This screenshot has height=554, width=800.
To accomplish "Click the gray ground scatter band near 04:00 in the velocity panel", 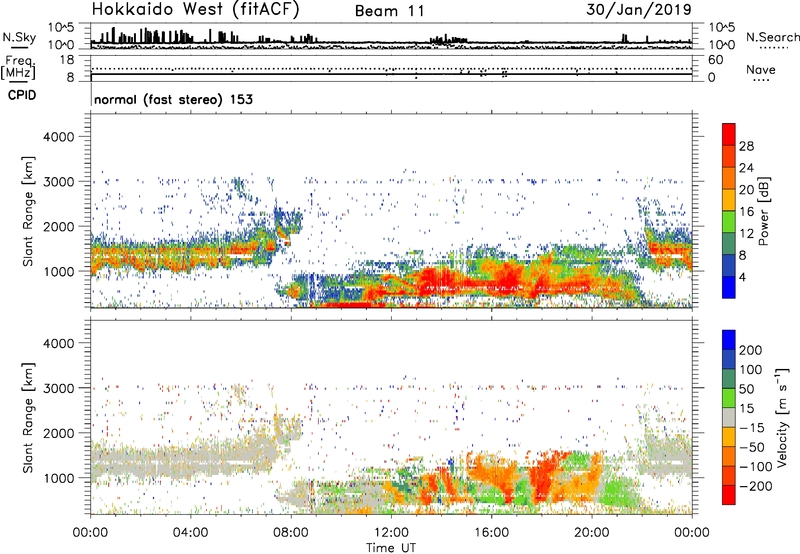I will click(x=190, y=461).
